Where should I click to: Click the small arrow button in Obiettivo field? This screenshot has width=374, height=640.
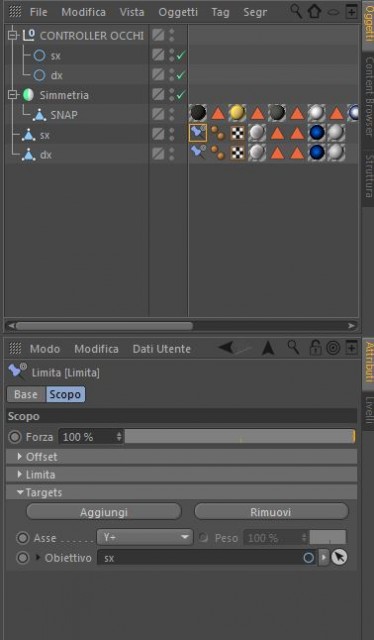(x=324, y=558)
